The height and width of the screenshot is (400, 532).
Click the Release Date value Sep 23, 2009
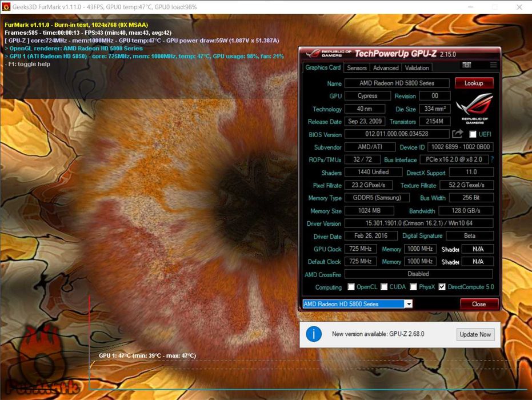pos(365,121)
